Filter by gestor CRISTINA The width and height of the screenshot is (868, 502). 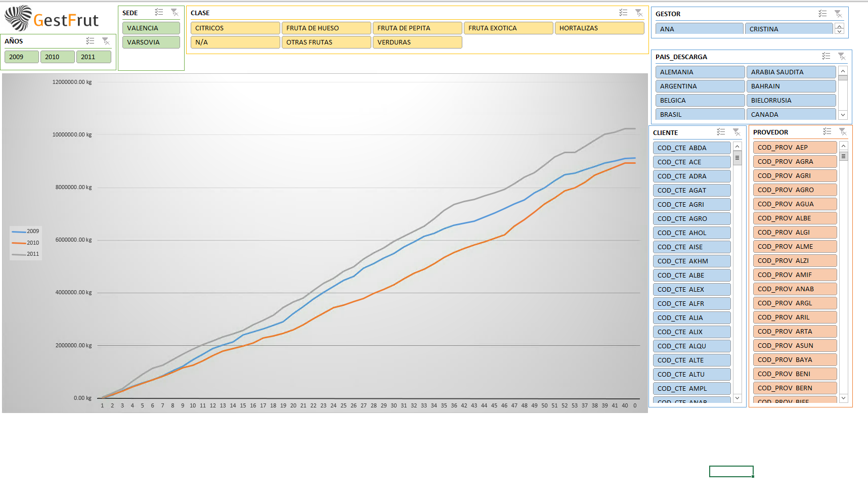tap(788, 29)
